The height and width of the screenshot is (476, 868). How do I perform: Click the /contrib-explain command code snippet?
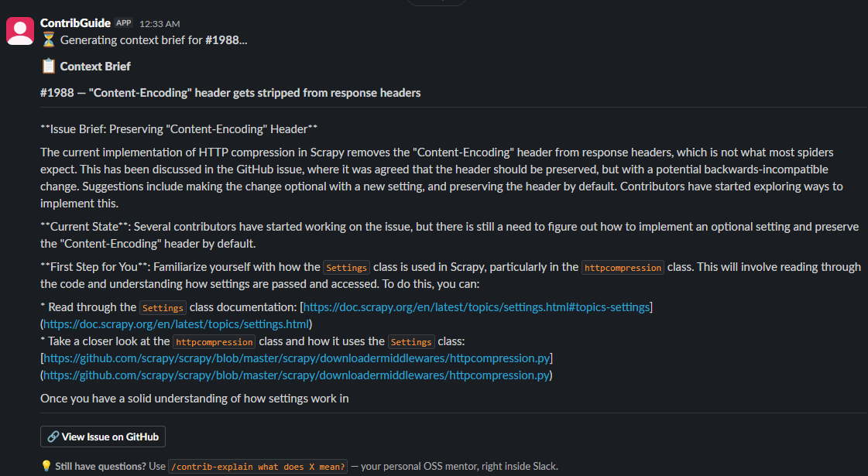point(258,467)
